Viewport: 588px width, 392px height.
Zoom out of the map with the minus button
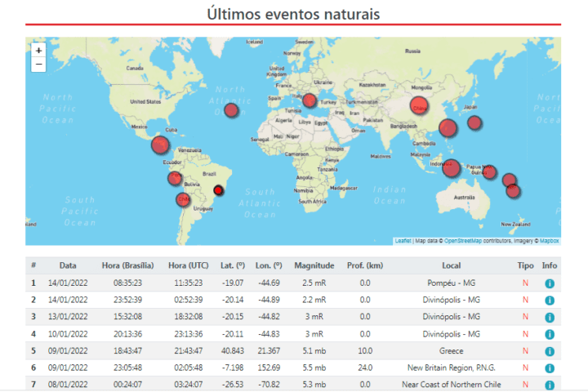(x=38, y=65)
